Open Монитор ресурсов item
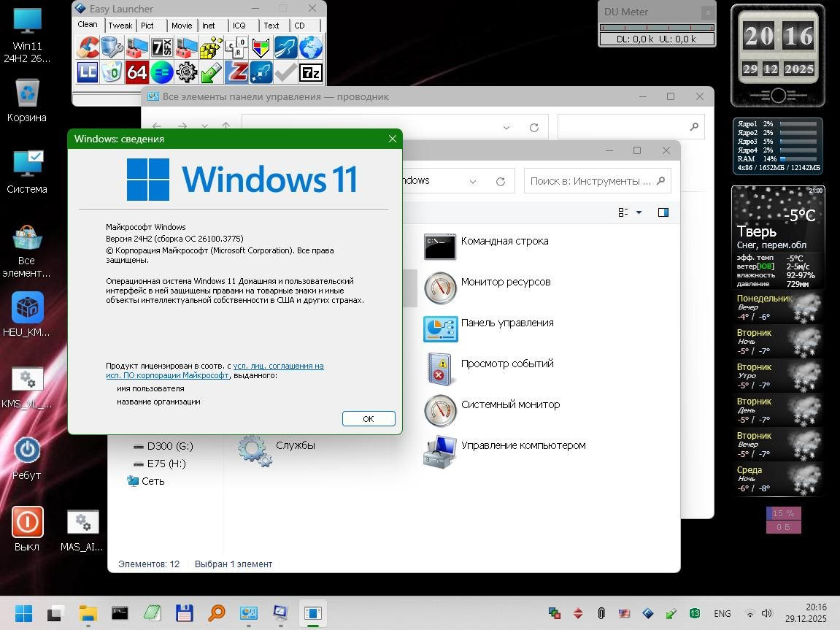This screenshot has height=630, width=840. point(487,287)
